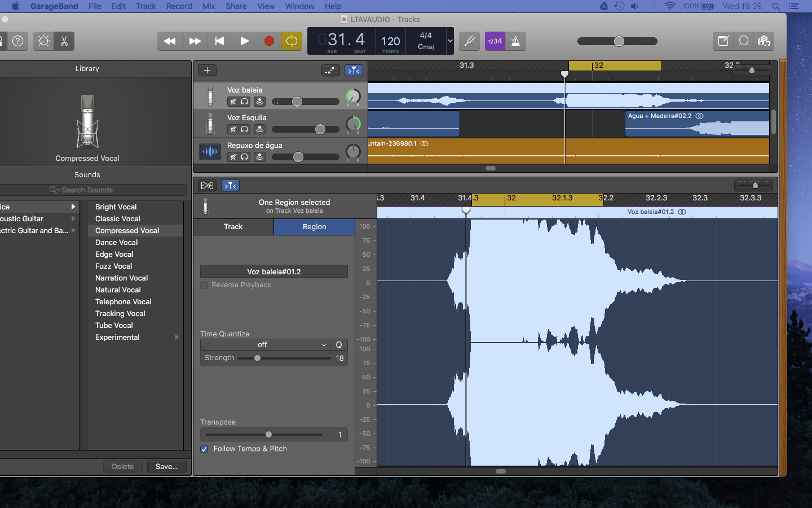Open the Share menu

click(x=236, y=6)
